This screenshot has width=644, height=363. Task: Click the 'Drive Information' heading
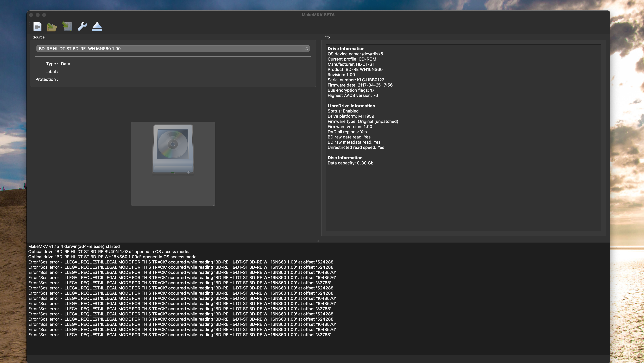click(346, 49)
